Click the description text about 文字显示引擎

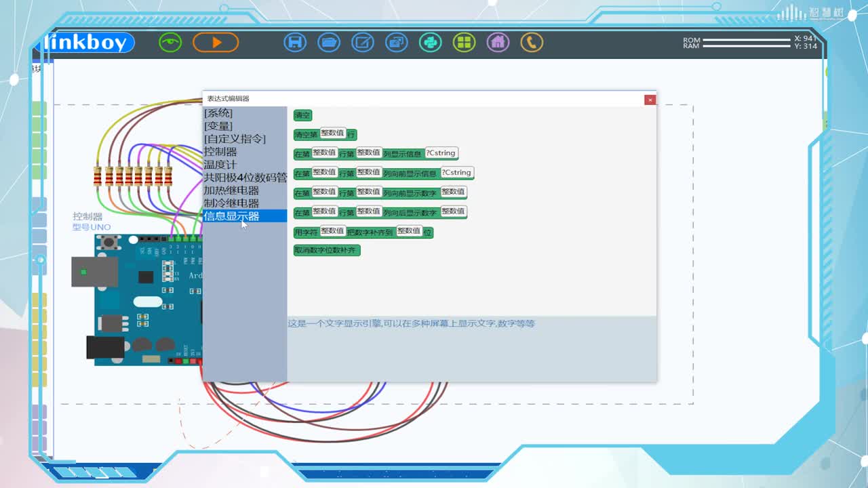click(412, 324)
